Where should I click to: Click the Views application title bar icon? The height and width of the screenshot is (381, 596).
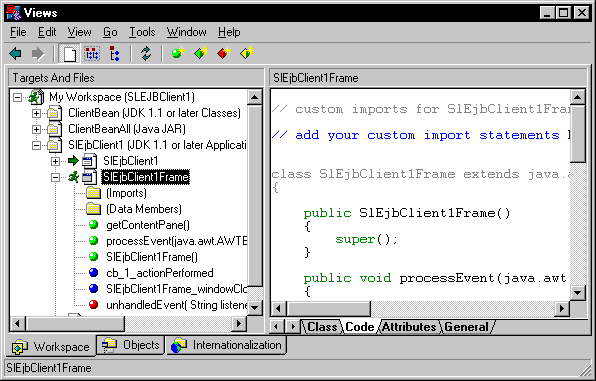pyautogui.click(x=14, y=13)
